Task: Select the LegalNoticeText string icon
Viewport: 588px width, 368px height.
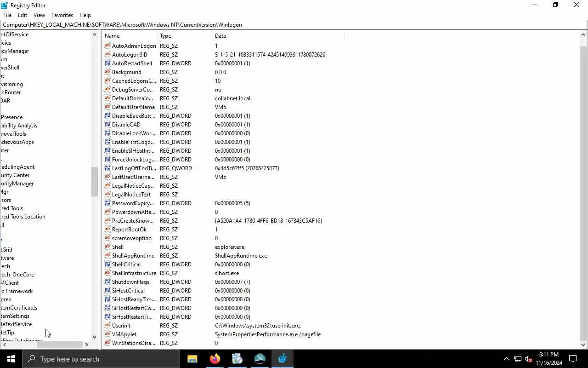Action: tap(107, 194)
